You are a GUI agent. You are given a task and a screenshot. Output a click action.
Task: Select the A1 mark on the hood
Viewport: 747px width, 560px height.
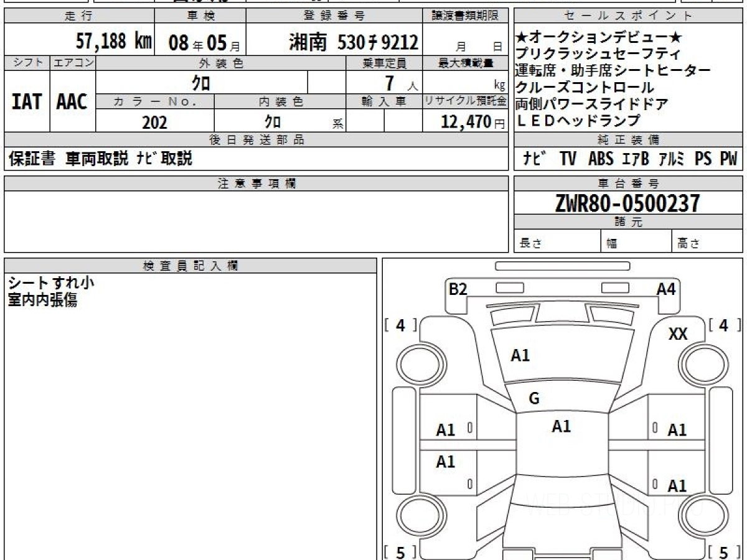[x=520, y=355]
